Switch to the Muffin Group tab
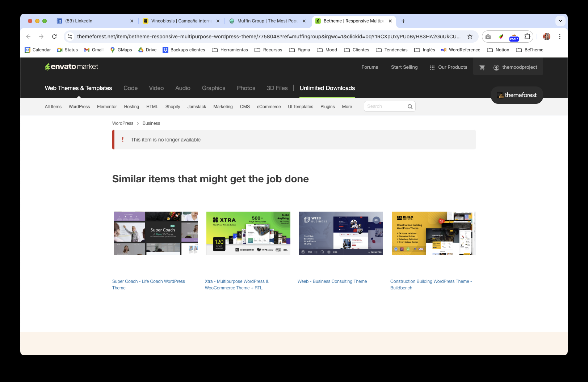The image size is (588, 382). coord(267,21)
